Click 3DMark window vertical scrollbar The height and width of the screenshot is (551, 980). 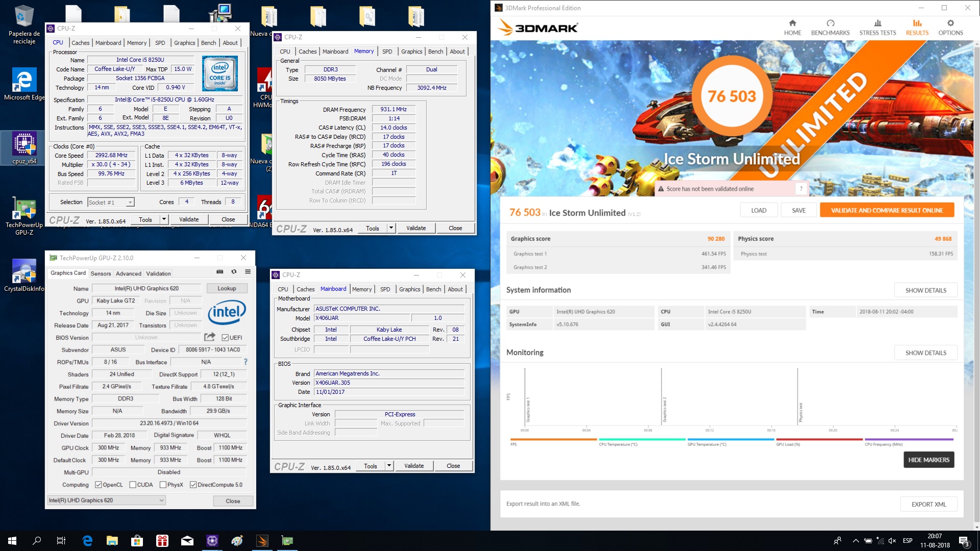click(x=976, y=286)
